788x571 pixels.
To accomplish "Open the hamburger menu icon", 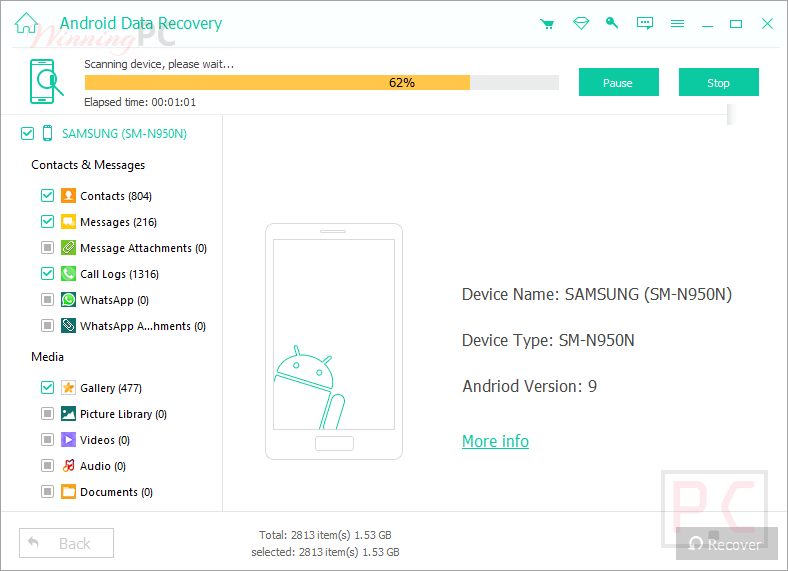I will (677, 24).
